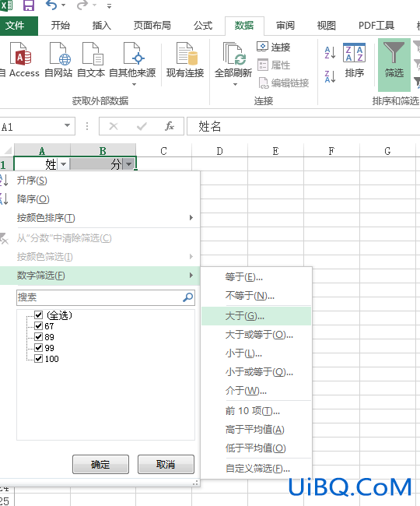The width and height of the screenshot is (420, 506).
Task: Click 全部刷新 refresh all icon
Action: (x=233, y=54)
